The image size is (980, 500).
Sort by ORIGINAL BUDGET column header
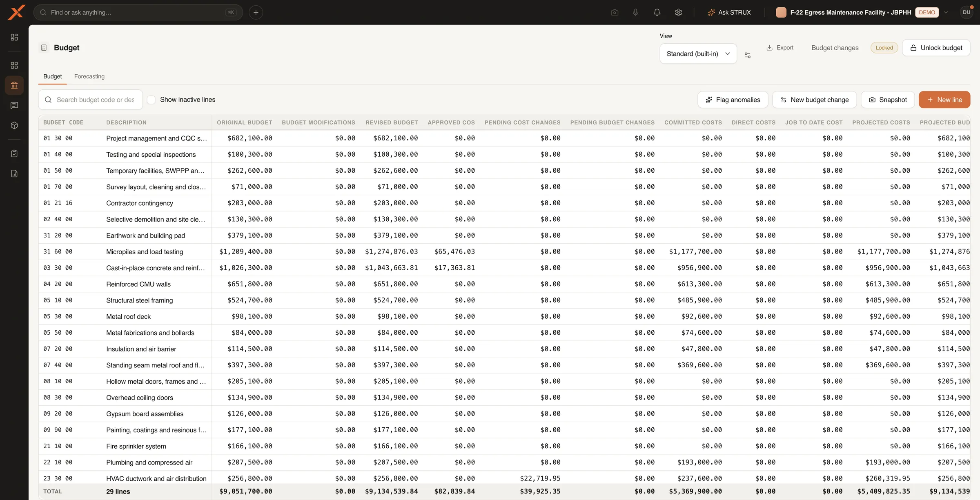coord(244,122)
